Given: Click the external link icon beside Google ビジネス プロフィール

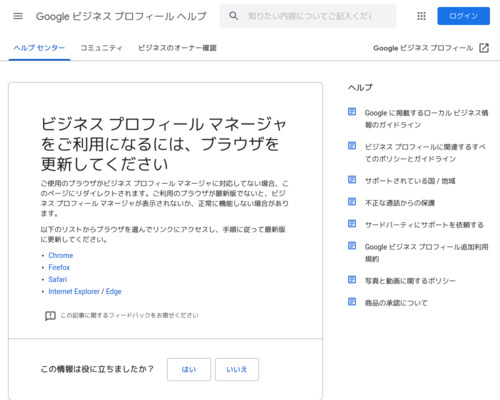Looking at the screenshot, I should pos(484,48).
